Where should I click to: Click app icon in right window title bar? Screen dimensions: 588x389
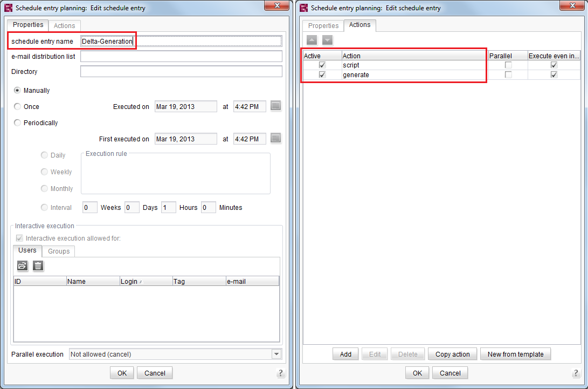(x=304, y=8)
